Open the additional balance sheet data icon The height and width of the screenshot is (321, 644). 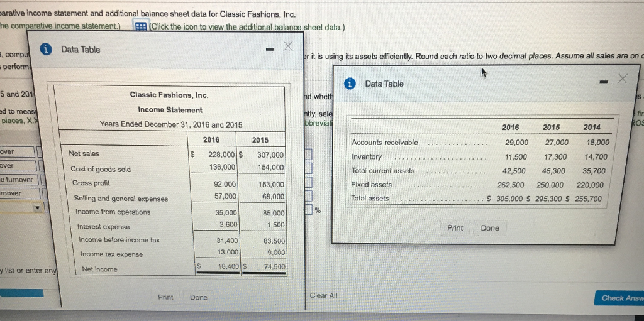[141, 27]
